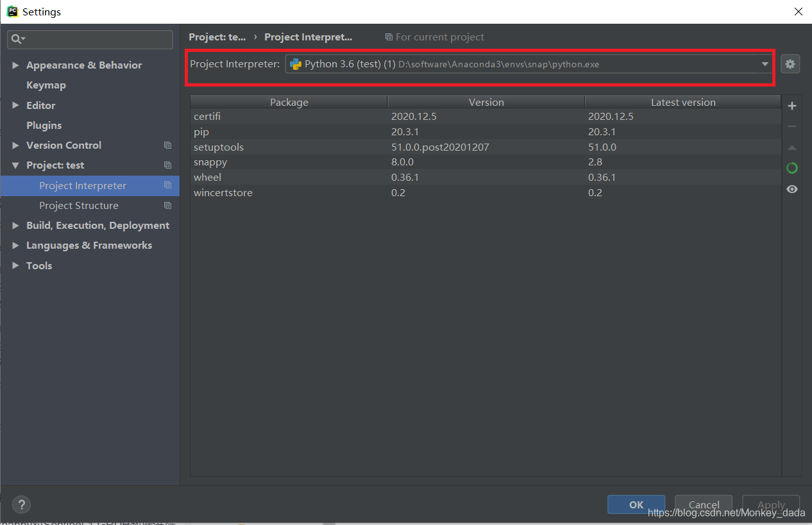Click the green loading spinner icon
The height and width of the screenshot is (525, 812).
(792, 168)
